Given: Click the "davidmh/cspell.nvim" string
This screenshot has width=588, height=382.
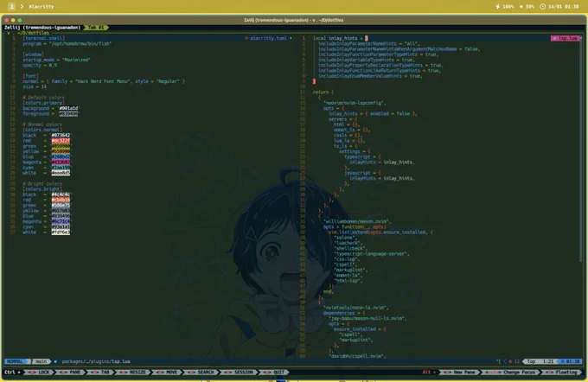Looking at the screenshot, I should [x=357, y=356].
